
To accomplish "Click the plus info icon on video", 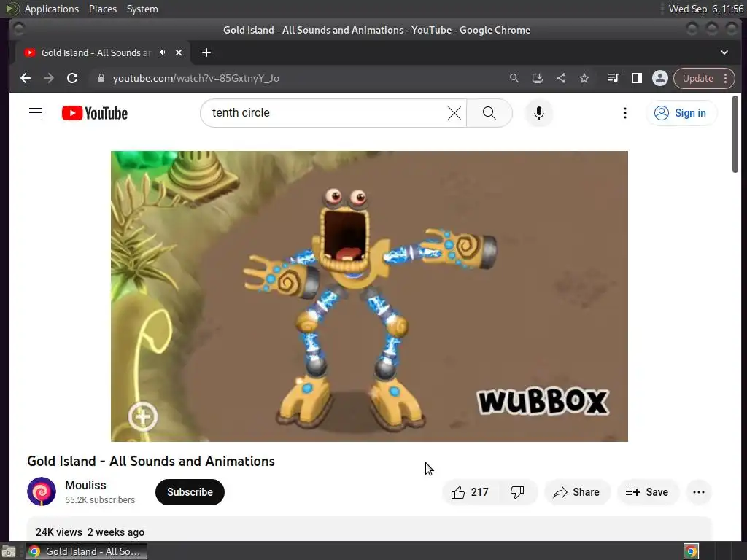I will 142,416.
